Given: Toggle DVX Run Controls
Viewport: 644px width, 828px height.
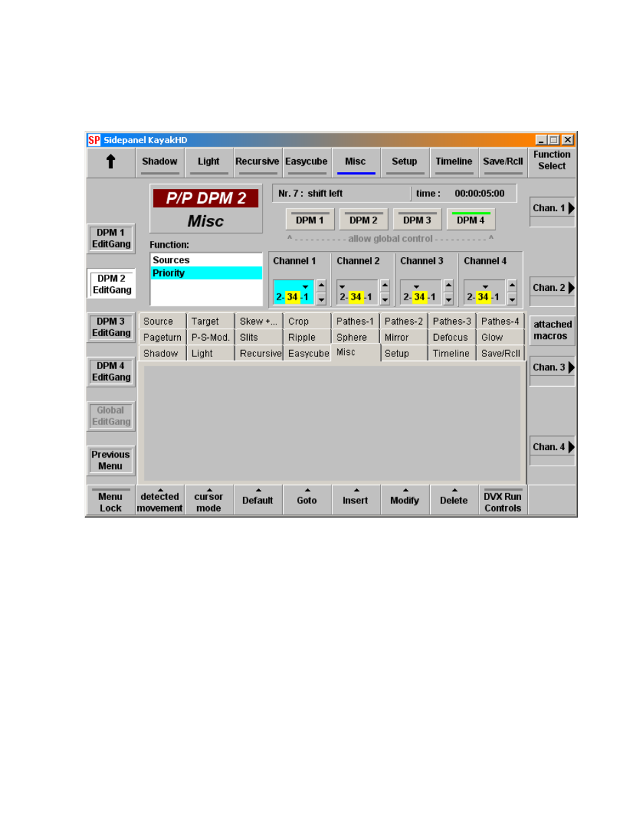Looking at the screenshot, I should (x=503, y=501).
